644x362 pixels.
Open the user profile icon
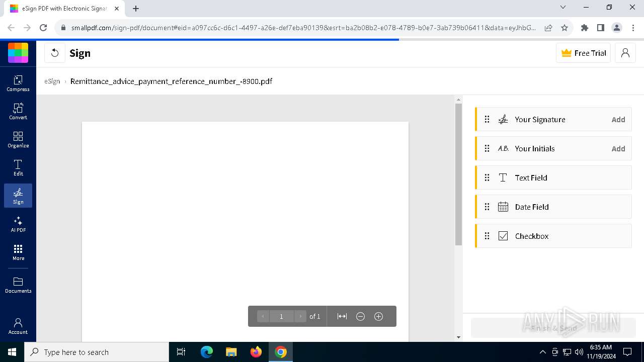pyautogui.click(x=625, y=53)
